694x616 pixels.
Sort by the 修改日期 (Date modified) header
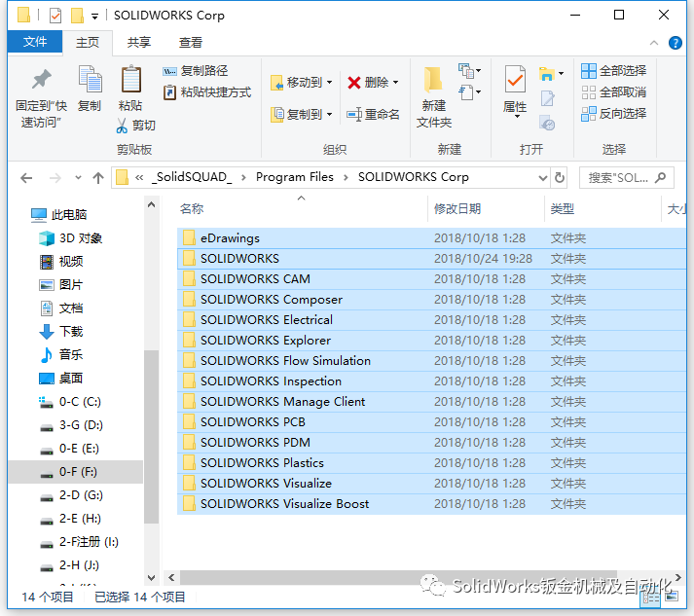coord(457,209)
